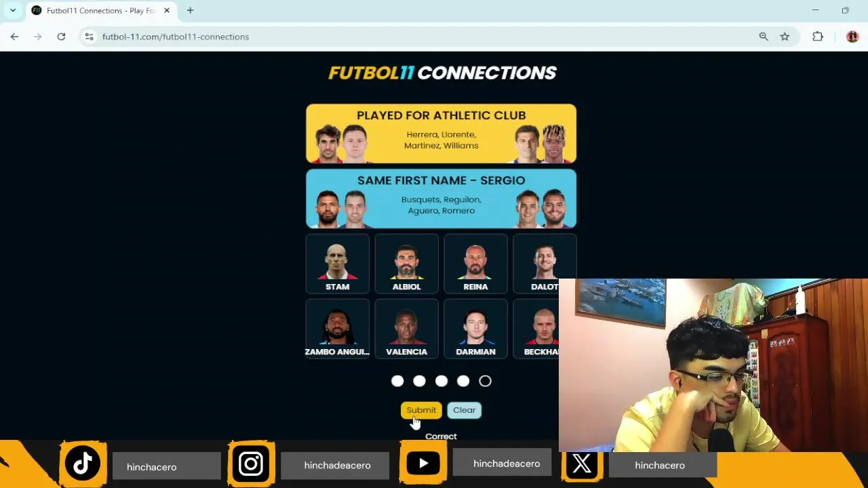Image resolution: width=868 pixels, height=488 pixels.
Task: Open the Same First Name Sergio group
Action: tap(441, 199)
